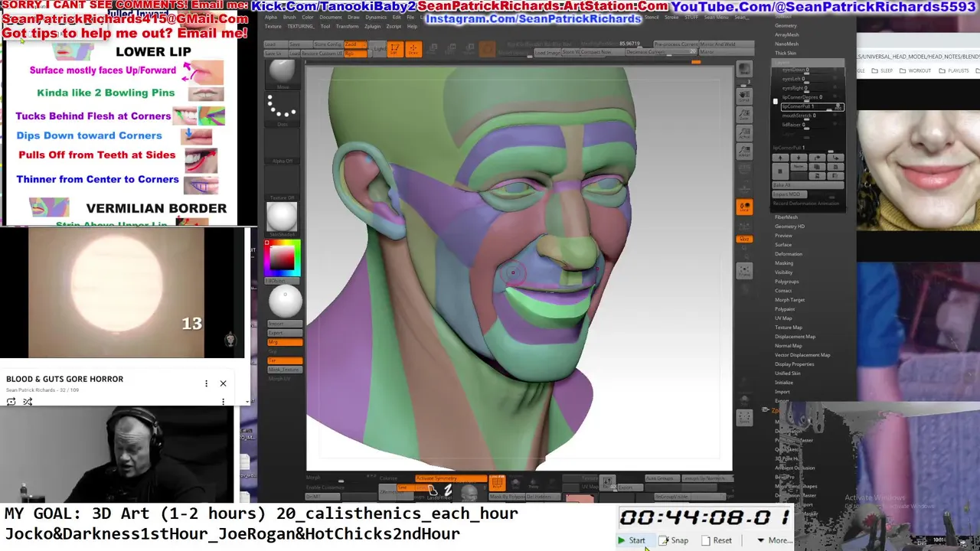The image size is (980, 551).
Task: Toggle Activate Symmetry
Action: tap(451, 478)
